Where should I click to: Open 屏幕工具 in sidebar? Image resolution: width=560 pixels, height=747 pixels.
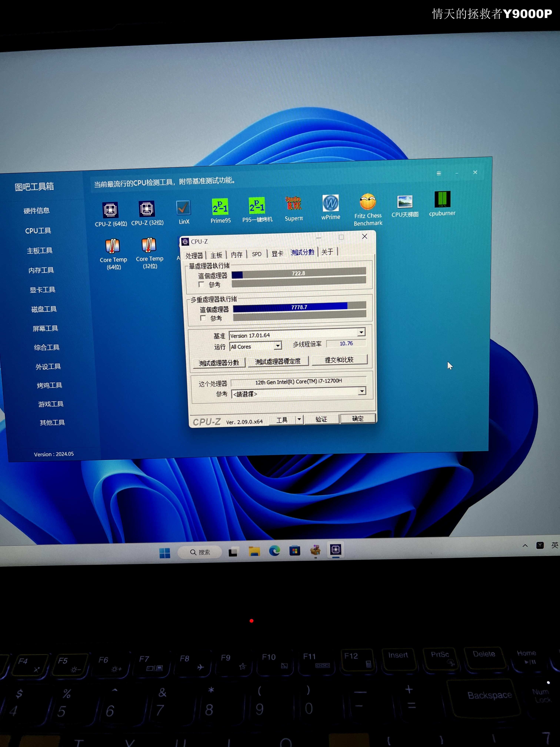click(x=45, y=328)
